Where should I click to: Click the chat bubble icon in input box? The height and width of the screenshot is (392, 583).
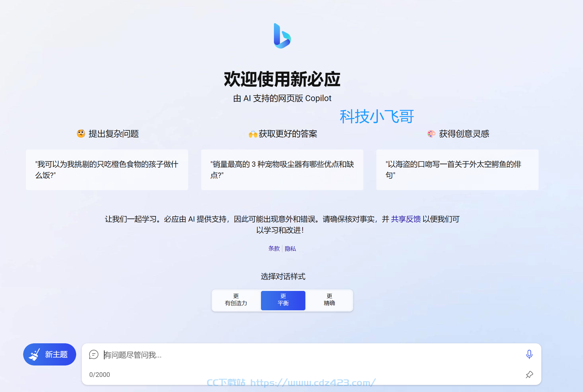(93, 355)
